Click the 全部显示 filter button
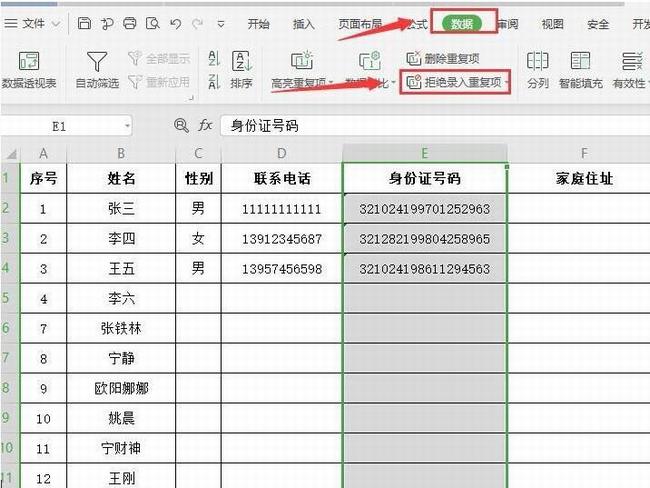The height and width of the screenshot is (488, 650). (x=159, y=58)
